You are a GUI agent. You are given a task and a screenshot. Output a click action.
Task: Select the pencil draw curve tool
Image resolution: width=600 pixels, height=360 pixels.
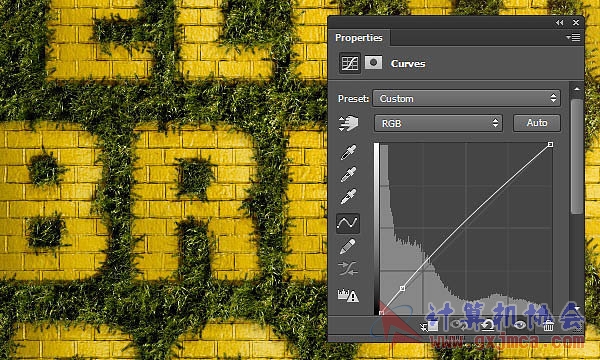coord(347,246)
